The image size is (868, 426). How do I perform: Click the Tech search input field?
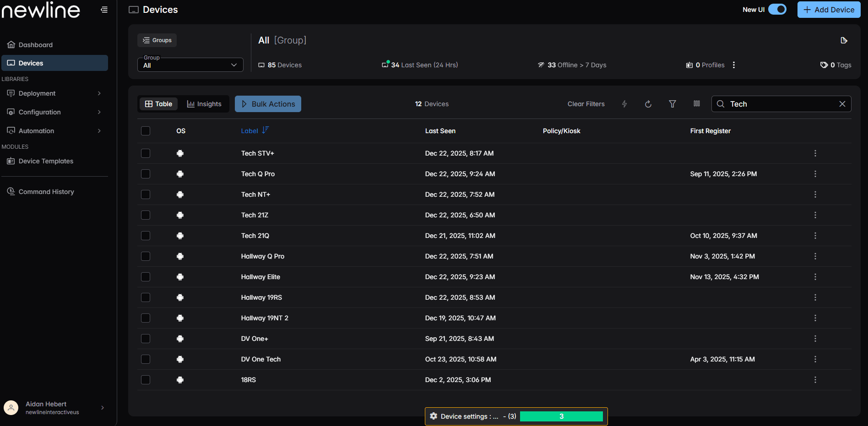point(781,104)
